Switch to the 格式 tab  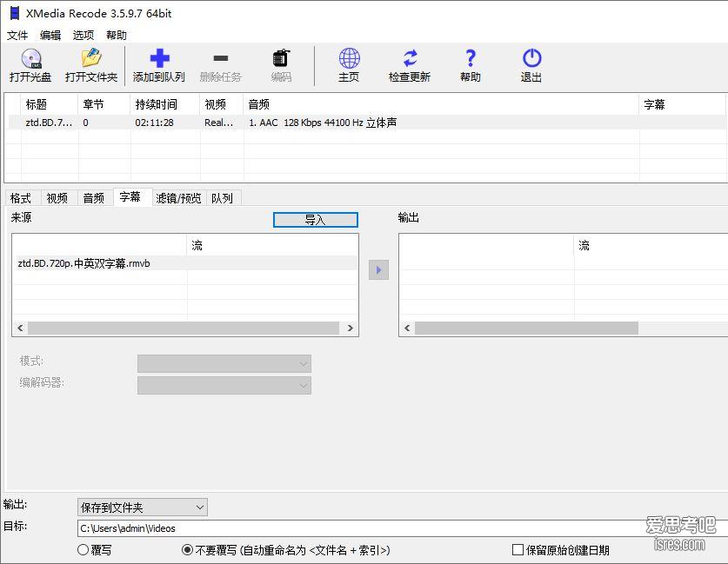pos(21,198)
